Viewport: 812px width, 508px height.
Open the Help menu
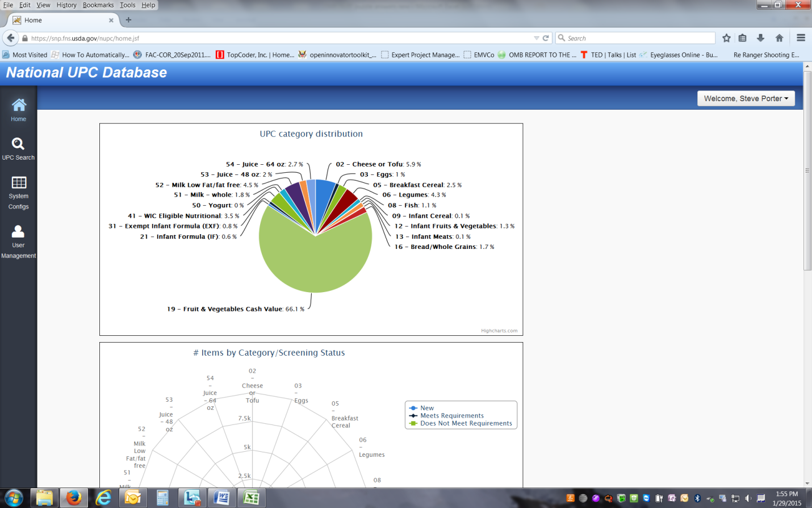coord(148,5)
